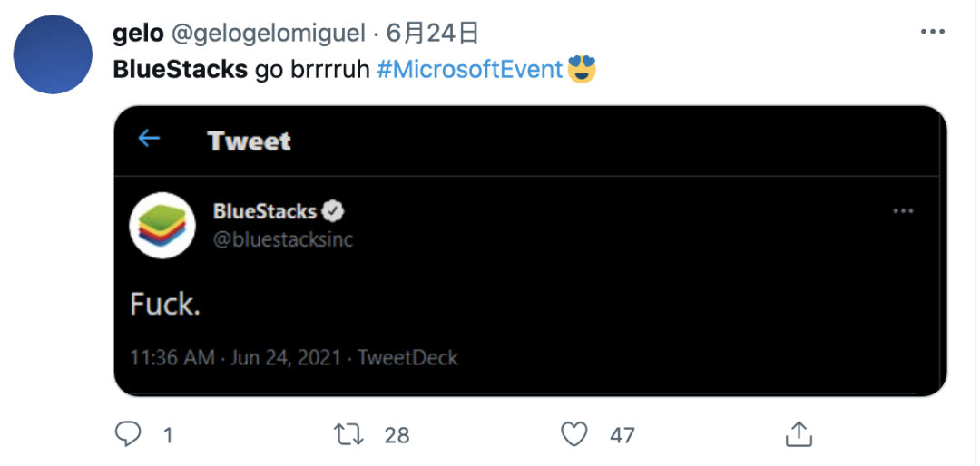Click the TweetDeck source label
This screenshot has height=466, width=980.
coord(407,358)
